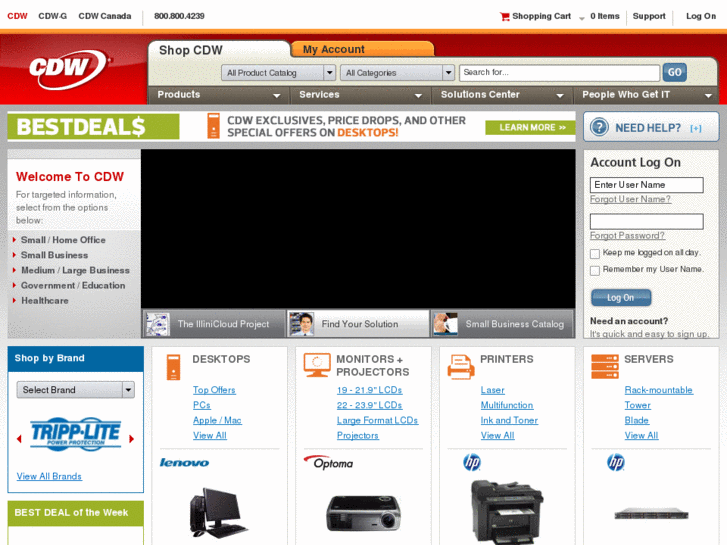This screenshot has width=727, height=545.
Task: Expand the Shopping Cart dropdown arrow
Action: pos(581,19)
